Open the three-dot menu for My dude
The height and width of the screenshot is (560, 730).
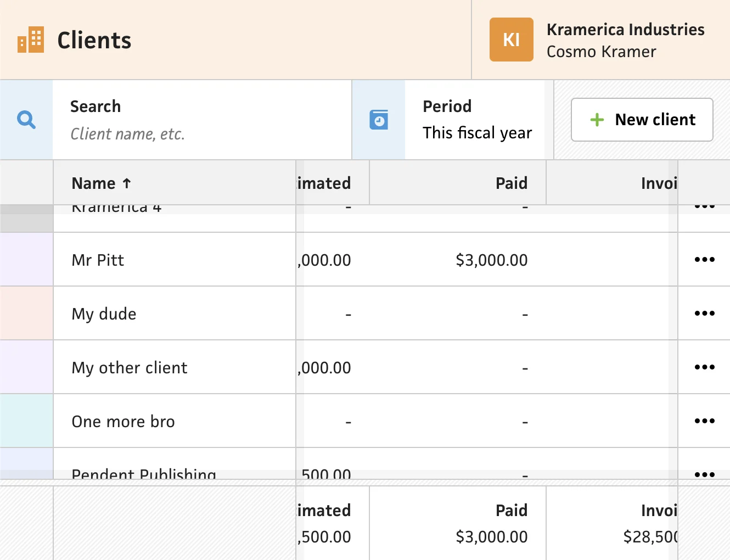pyautogui.click(x=704, y=313)
